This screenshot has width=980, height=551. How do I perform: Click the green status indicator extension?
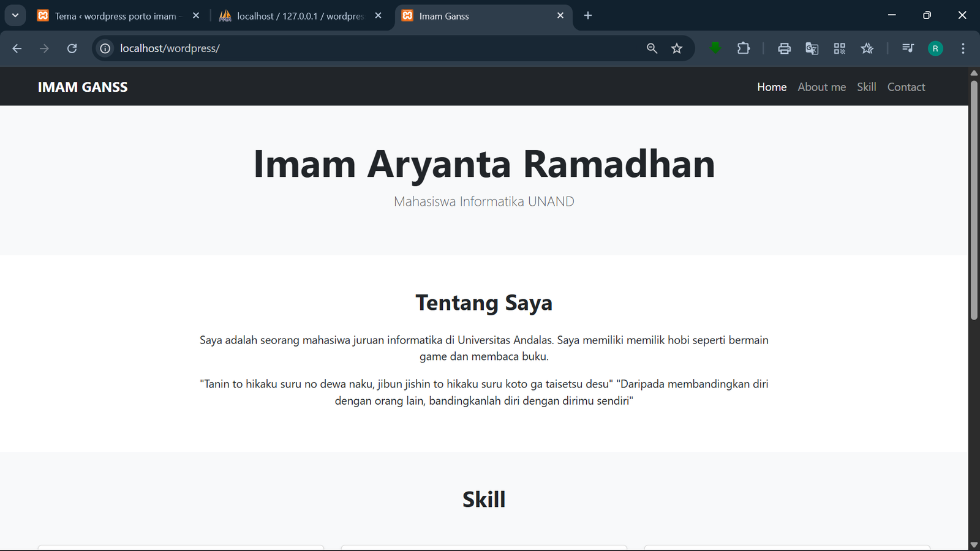(x=715, y=48)
